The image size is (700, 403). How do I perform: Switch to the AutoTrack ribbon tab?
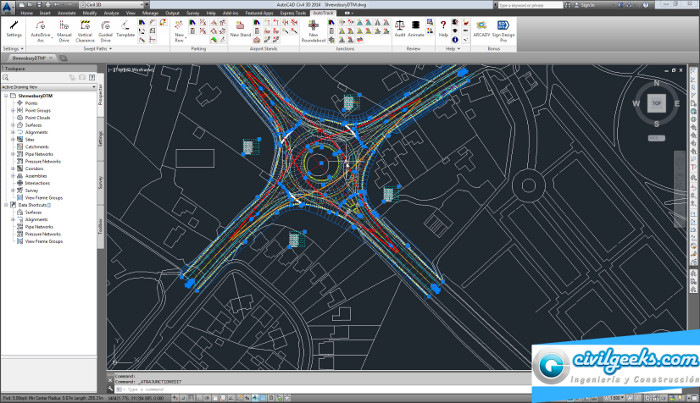coord(322,13)
